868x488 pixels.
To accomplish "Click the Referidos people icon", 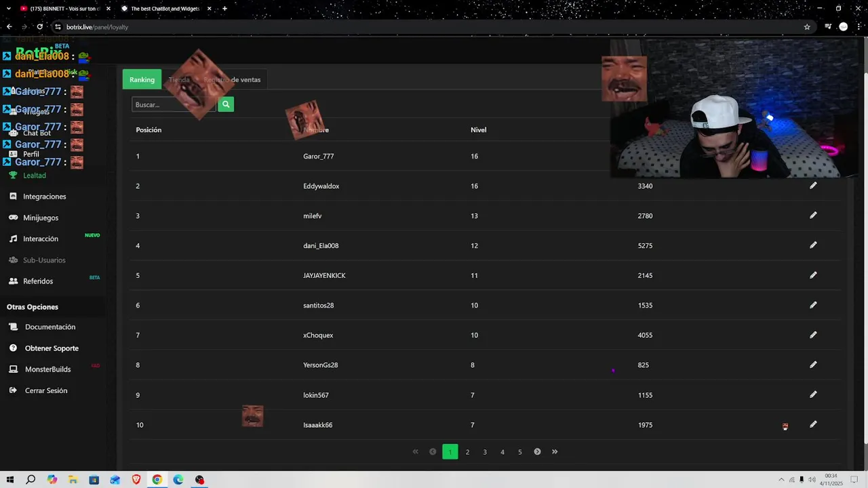I will click(13, 281).
